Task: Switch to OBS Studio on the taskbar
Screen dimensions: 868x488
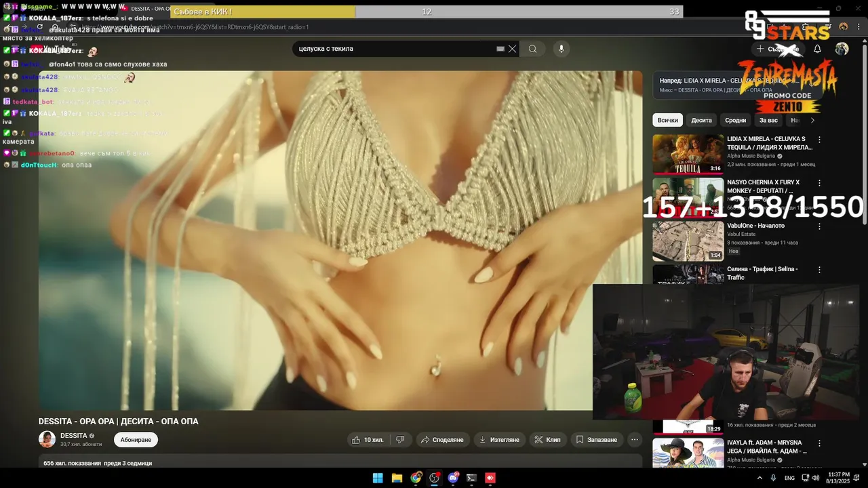Action: (x=435, y=478)
